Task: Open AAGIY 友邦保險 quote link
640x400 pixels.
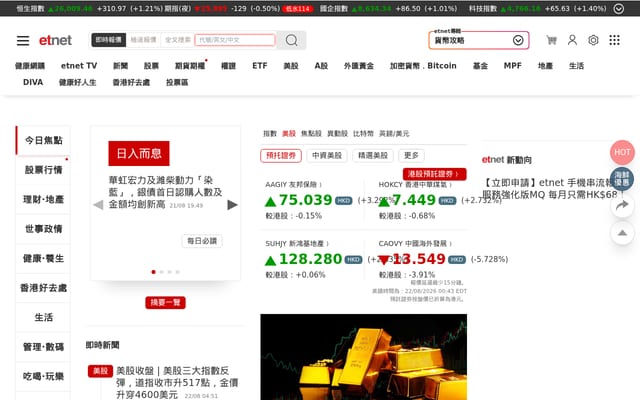Action: coord(293,184)
